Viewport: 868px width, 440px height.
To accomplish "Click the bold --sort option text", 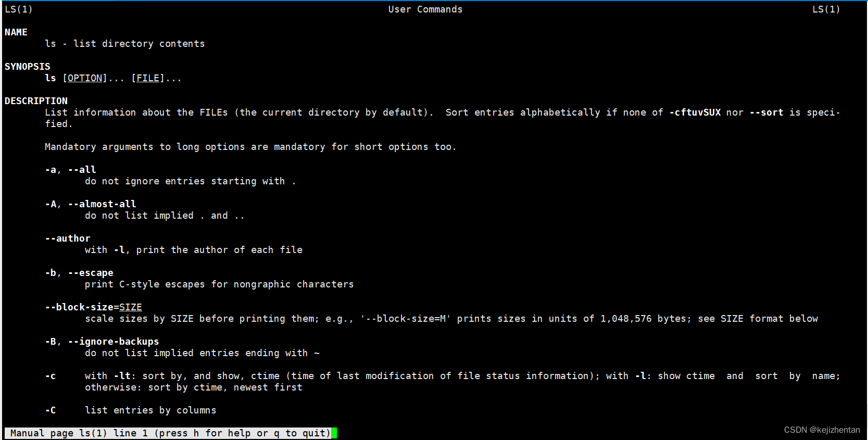I will (x=766, y=112).
